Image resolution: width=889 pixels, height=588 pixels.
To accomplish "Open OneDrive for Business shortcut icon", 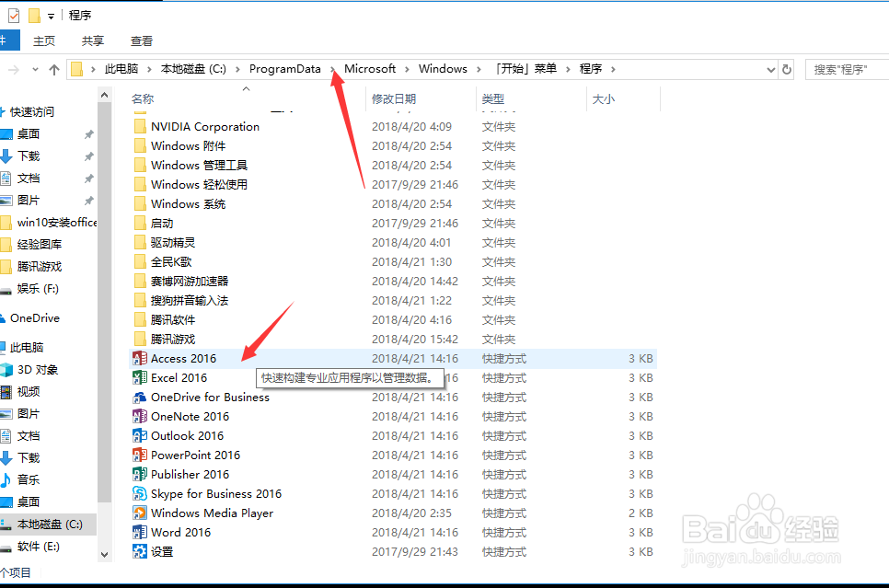I will point(140,397).
